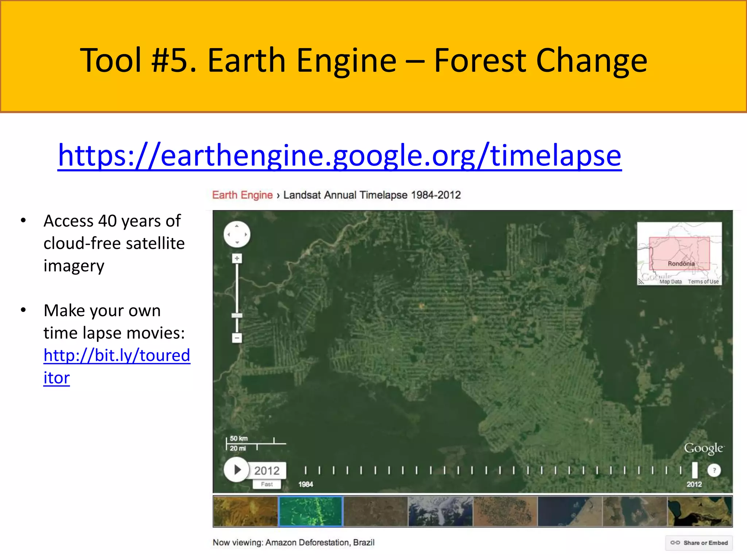Zoom out with the minus button
747x560 pixels.
237,338
